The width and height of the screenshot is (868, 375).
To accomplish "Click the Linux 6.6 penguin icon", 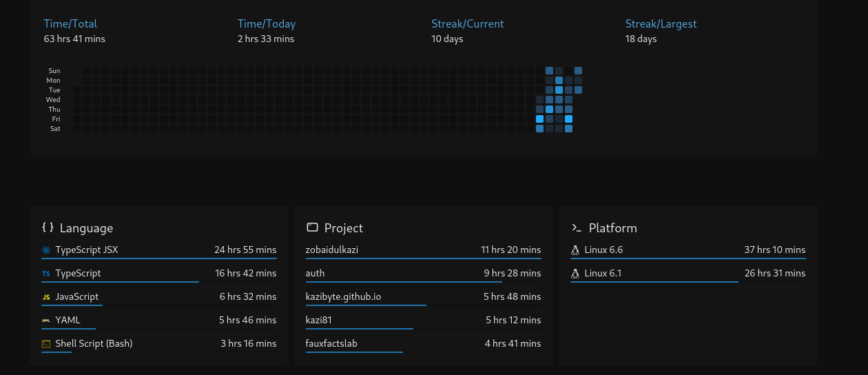I will pyautogui.click(x=575, y=250).
